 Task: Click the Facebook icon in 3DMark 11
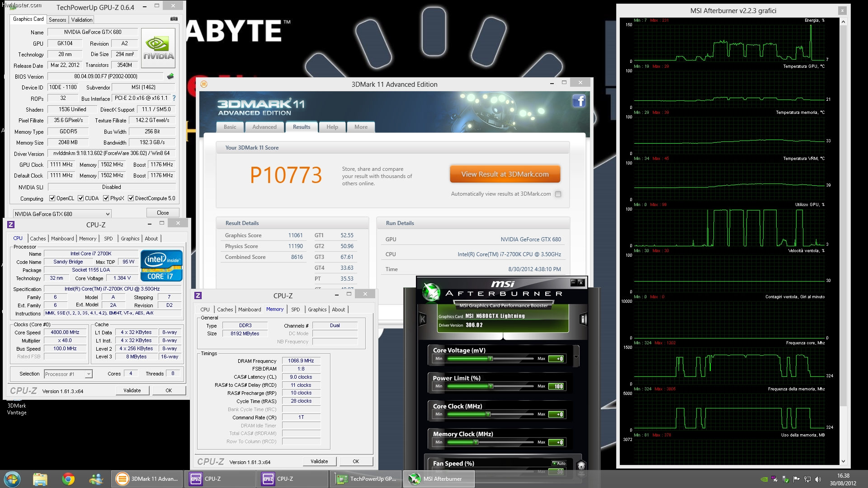pos(579,100)
